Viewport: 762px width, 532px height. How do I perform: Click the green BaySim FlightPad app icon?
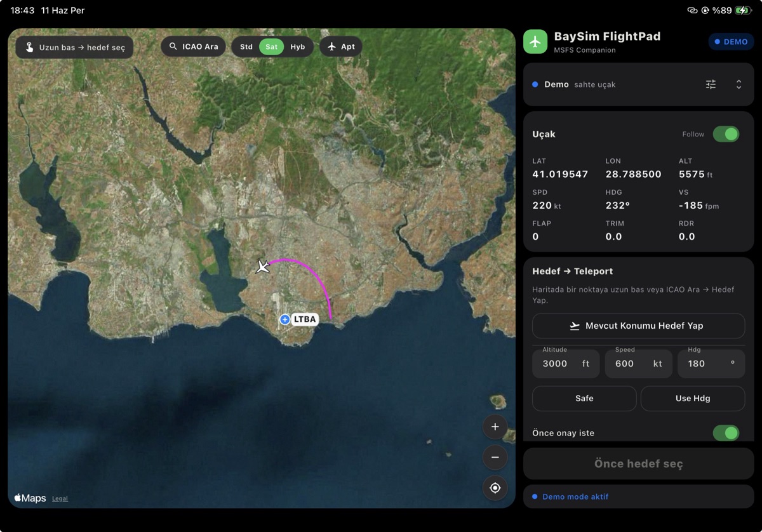click(x=535, y=41)
